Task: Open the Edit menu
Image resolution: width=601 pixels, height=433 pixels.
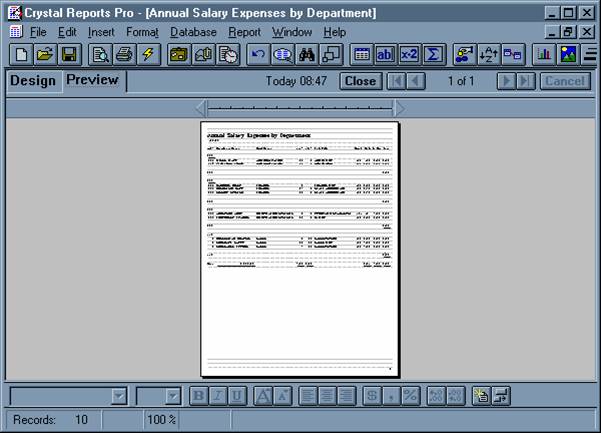Action: click(67, 32)
